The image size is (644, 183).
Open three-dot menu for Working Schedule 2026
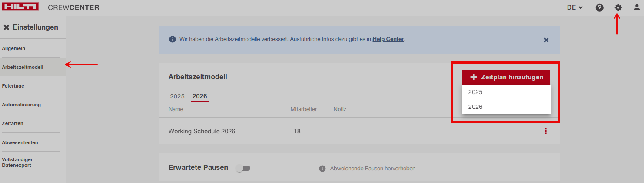click(545, 131)
